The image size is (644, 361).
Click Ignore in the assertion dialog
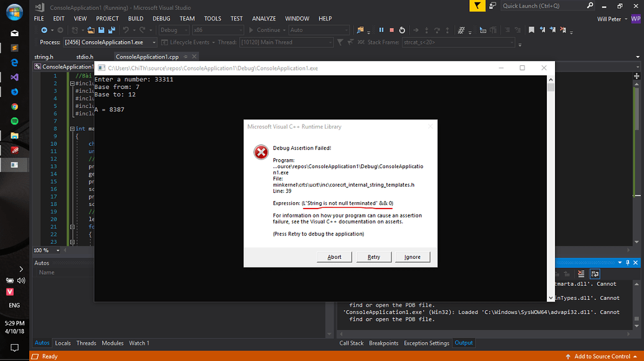pos(413,257)
